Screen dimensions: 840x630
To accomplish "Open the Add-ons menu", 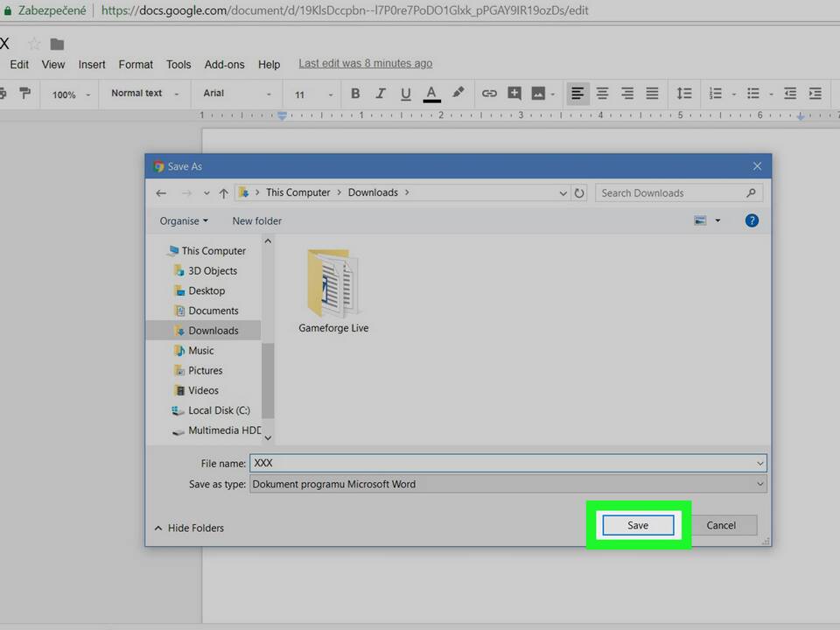I will [x=225, y=65].
